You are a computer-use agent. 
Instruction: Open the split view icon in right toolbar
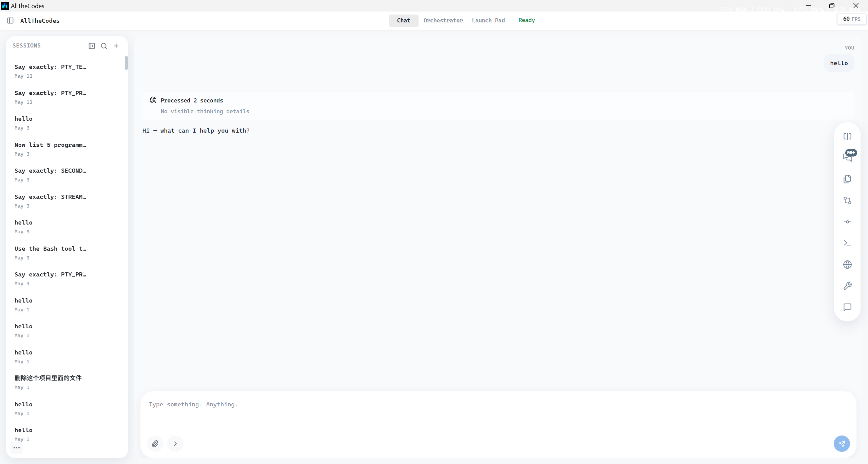point(847,136)
